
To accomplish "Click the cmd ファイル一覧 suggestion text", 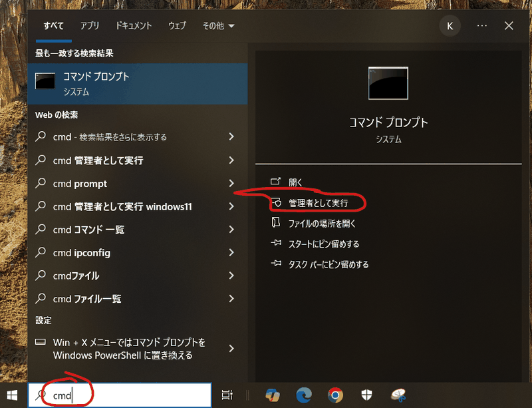I will tap(87, 299).
